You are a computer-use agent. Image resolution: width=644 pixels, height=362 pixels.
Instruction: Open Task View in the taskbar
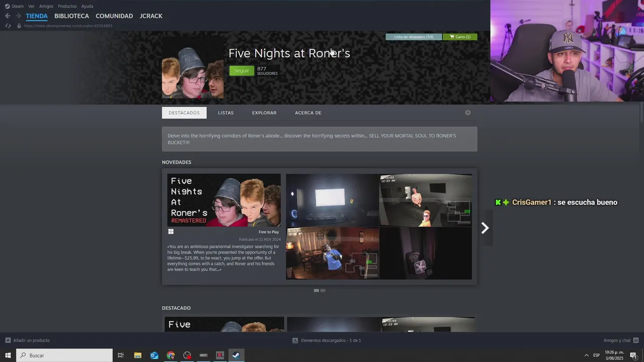(x=121, y=355)
